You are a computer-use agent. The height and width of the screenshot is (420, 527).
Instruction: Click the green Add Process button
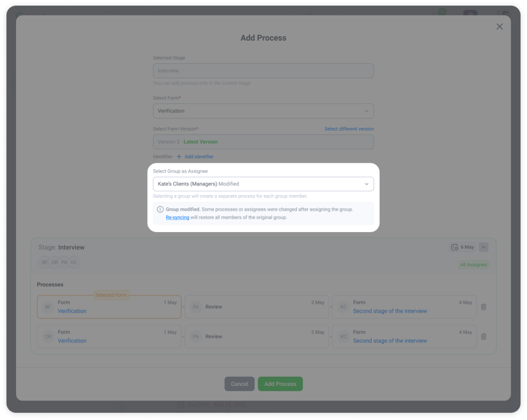(280, 383)
